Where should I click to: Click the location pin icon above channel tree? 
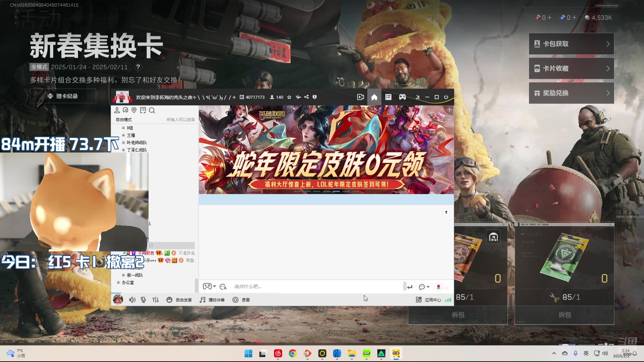click(x=134, y=110)
